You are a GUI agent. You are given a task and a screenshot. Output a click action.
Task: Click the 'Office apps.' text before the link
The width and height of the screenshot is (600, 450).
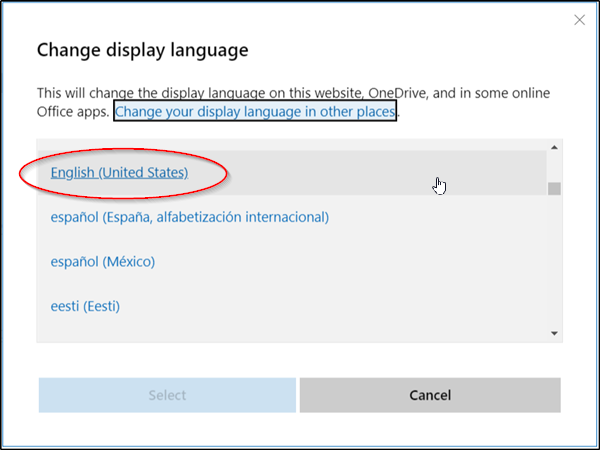[x=73, y=110]
